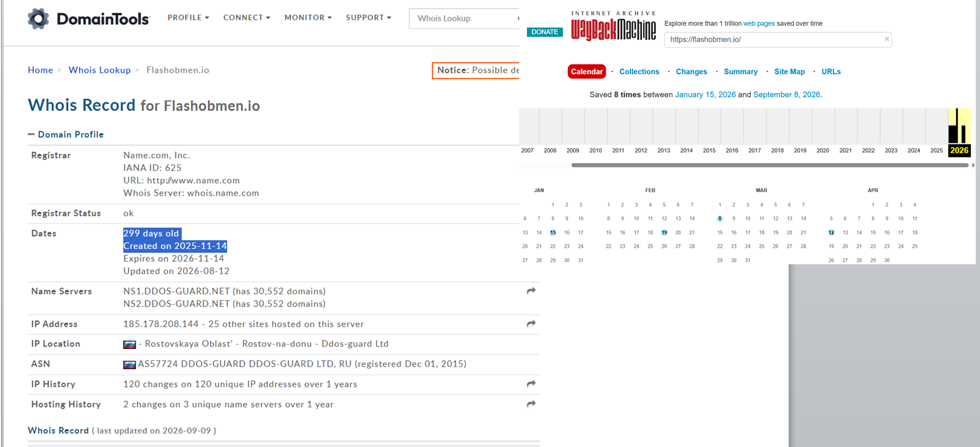Collapse the Domain Profile section
Image resolution: width=980 pixels, height=447 pixels.
pos(66,134)
